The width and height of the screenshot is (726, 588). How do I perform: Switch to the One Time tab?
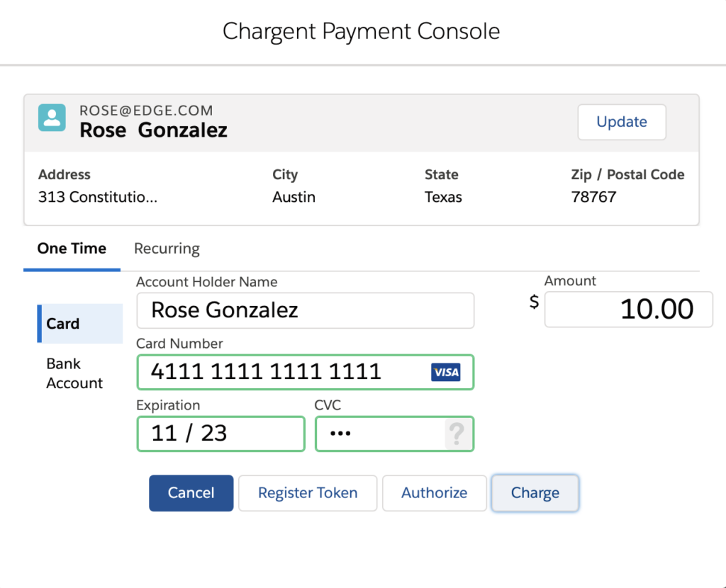[x=72, y=249]
